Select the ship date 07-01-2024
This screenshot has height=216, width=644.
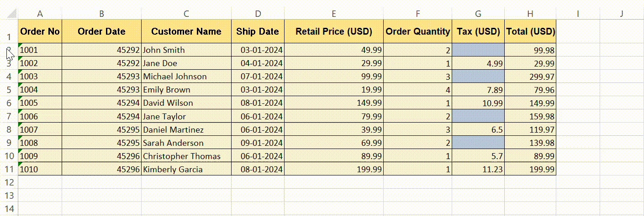[258, 77]
